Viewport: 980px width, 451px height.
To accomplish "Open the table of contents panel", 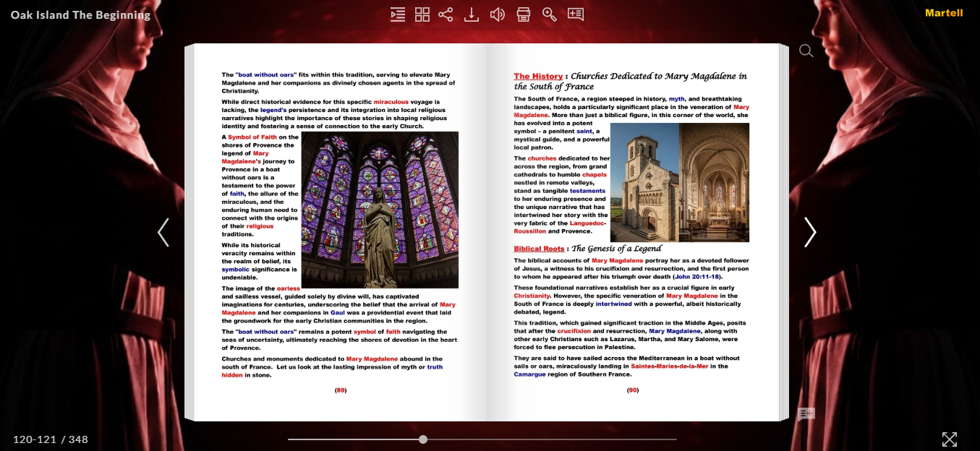I will [398, 14].
